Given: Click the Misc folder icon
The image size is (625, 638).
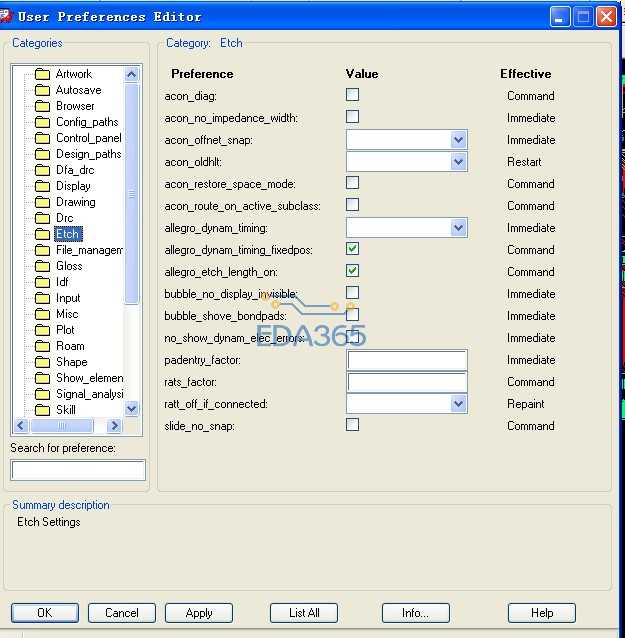Looking at the screenshot, I should click(x=42, y=314).
